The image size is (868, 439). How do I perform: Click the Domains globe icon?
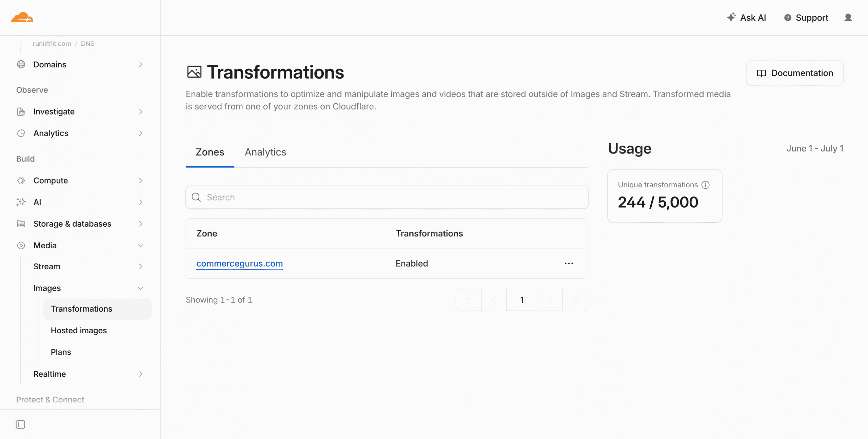click(x=21, y=64)
